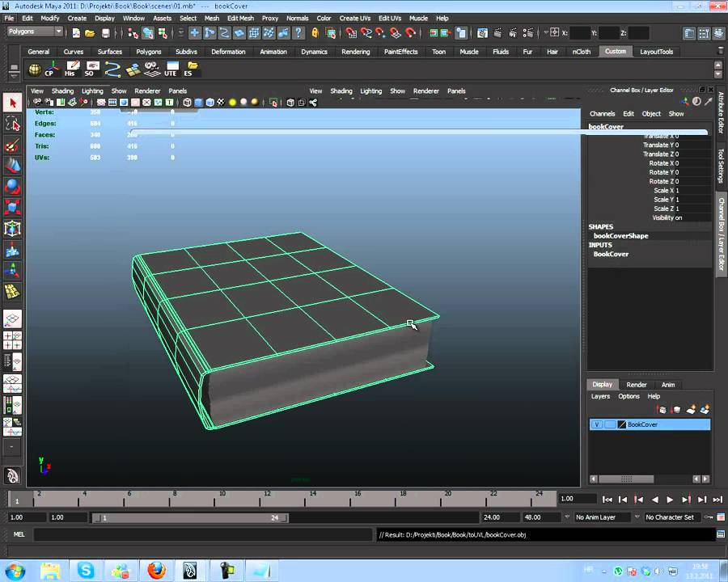Image resolution: width=728 pixels, height=582 pixels.
Task: Click the ES folder shelf icon
Action: point(190,69)
